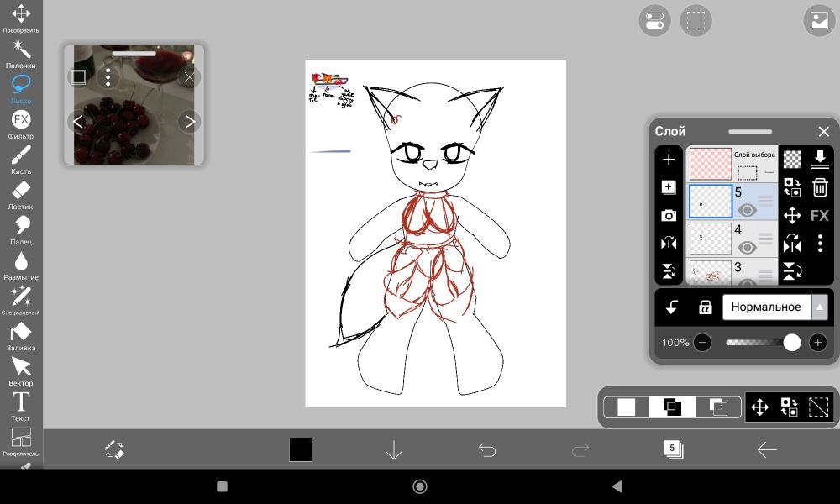Select the Vector tool
Image resolution: width=840 pixels, height=504 pixels.
21,371
